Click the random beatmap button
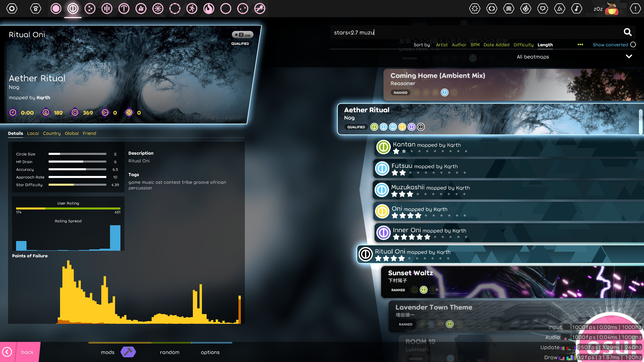Image resolution: width=644 pixels, height=362 pixels. (170, 352)
